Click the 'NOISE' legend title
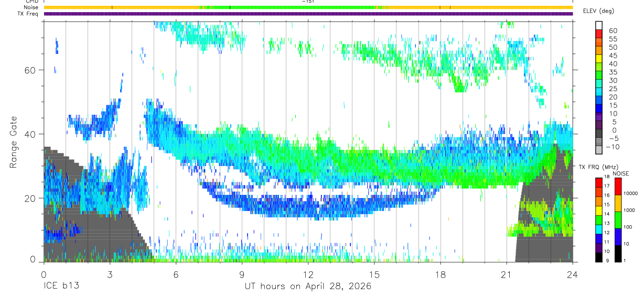644x297 pixels. pyautogui.click(x=620, y=173)
